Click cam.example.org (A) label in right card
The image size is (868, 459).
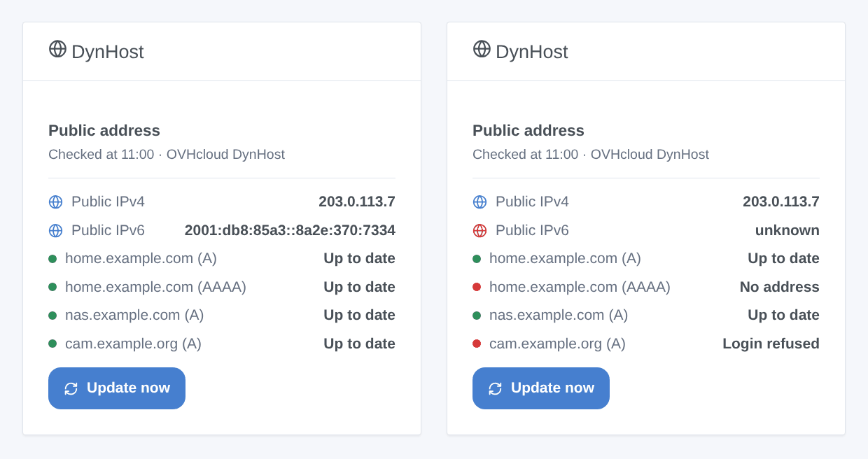pyautogui.click(x=557, y=344)
